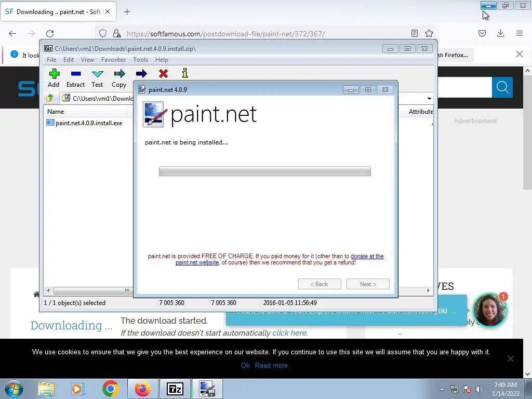Open the Help menu in 7-Zip
Image resolution: width=532 pixels, height=399 pixels.
(x=162, y=60)
